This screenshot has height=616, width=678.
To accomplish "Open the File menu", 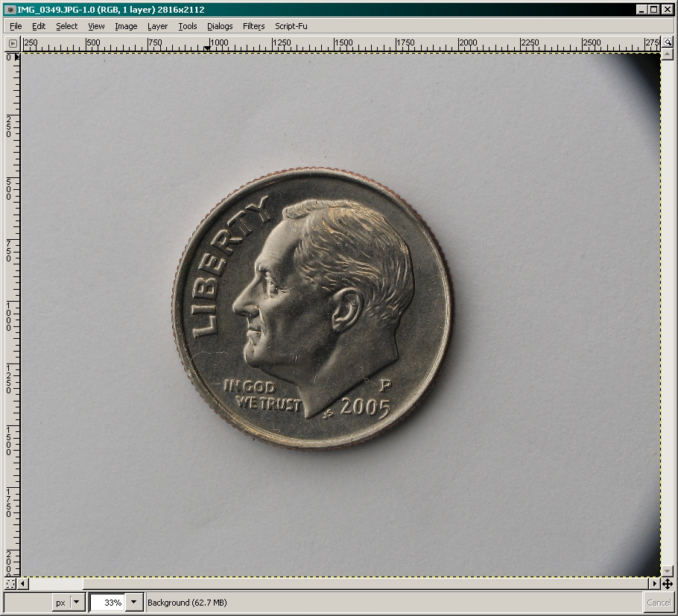I will (x=16, y=26).
